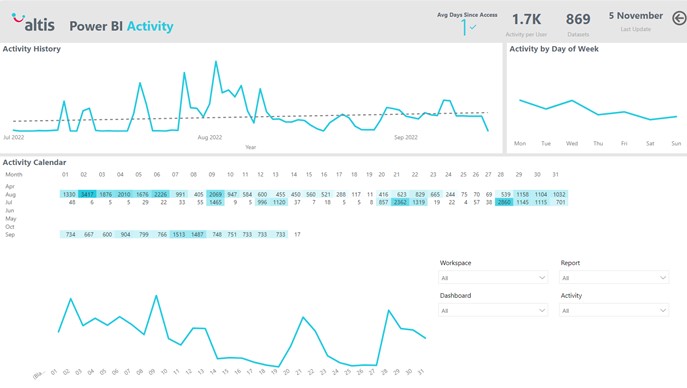
Task: Select the Sep 04 cell with 904
Action: [125, 234]
